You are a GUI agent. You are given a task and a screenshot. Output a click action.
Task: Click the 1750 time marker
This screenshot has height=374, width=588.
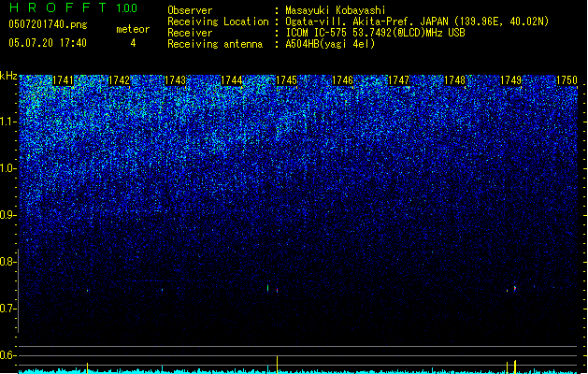(x=566, y=80)
